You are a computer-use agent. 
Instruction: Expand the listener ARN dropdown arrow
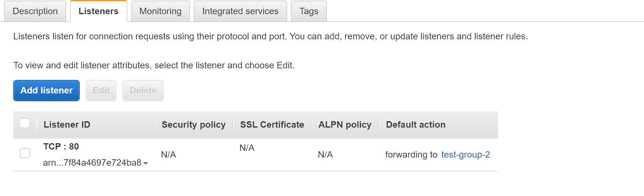point(146,163)
